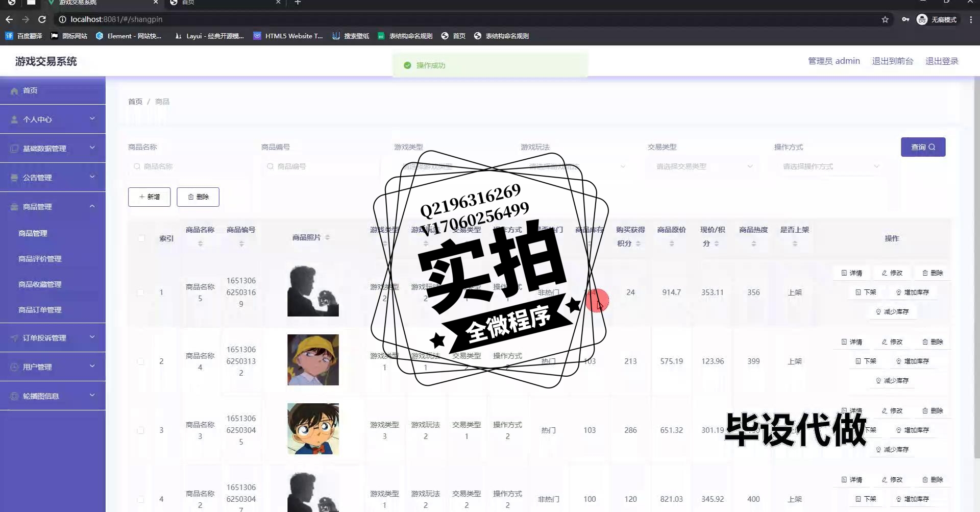This screenshot has height=512, width=980.
Task: Collapse the 商品管理 sidebar menu
Action: click(53, 207)
